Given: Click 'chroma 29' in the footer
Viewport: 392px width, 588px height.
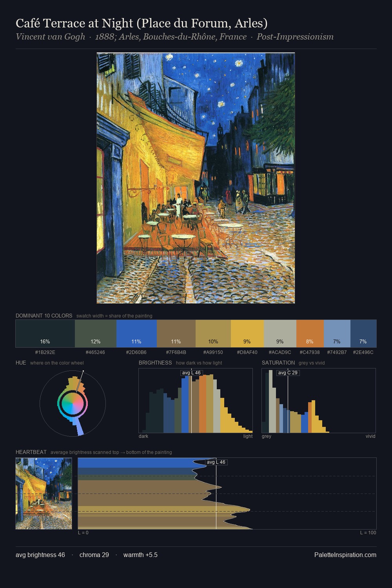Looking at the screenshot, I should pos(94,555).
